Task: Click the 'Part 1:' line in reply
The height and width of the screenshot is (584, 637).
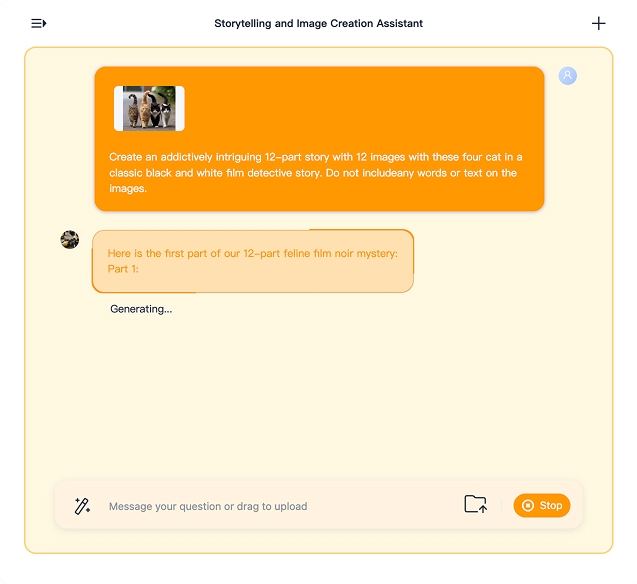Action: tap(123, 269)
